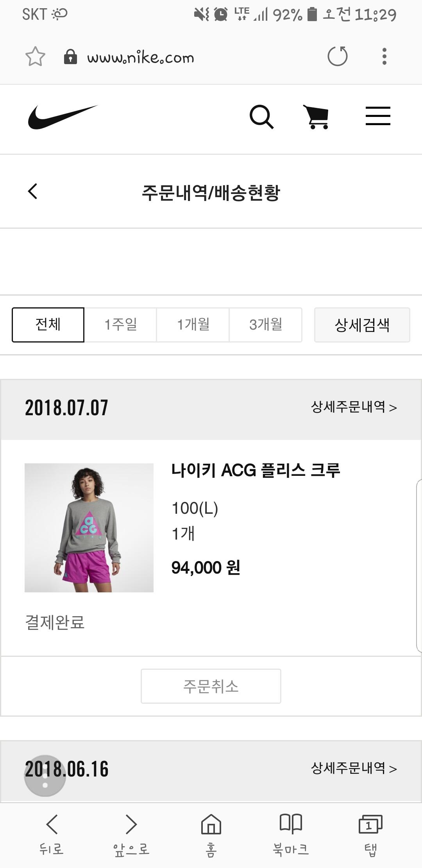The width and height of the screenshot is (422, 868).
Task: Open the hamburger menu
Action: pos(378,116)
